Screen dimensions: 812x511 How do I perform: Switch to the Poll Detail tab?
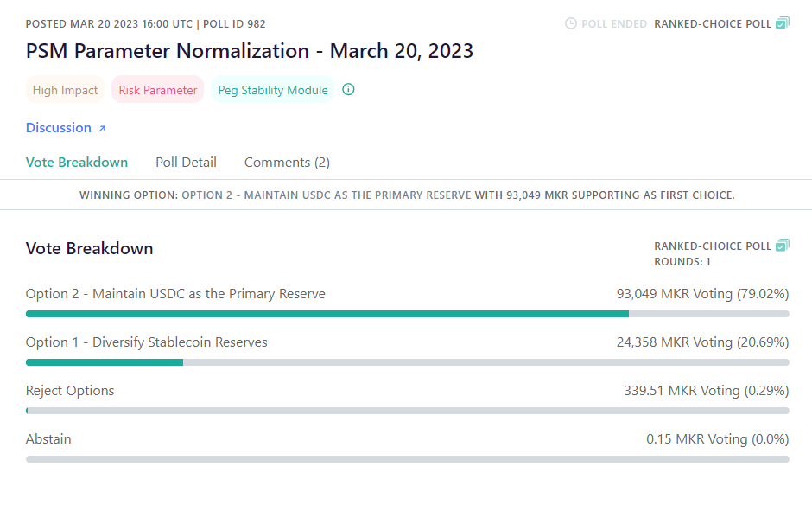(x=186, y=163)
